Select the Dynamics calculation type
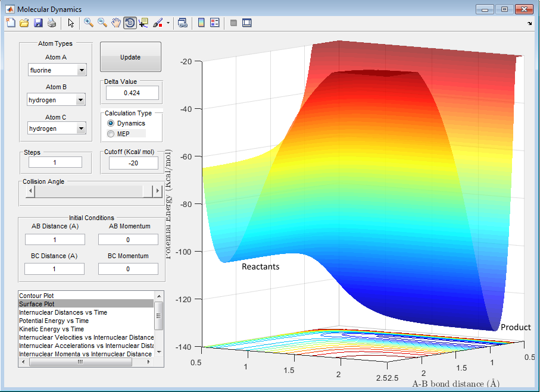Viewport: 540px width, 392px height. point(111,123)
